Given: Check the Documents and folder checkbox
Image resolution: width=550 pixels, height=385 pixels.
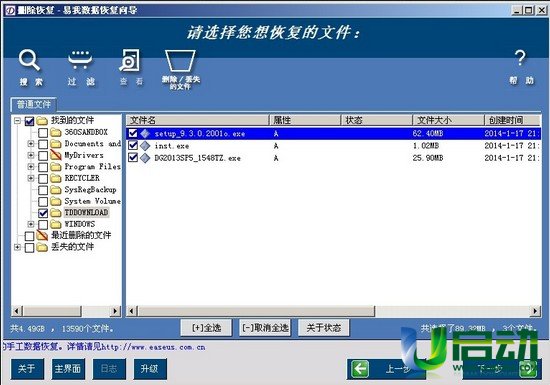Looking at the screenshot, I should click(x=43, y=144).
